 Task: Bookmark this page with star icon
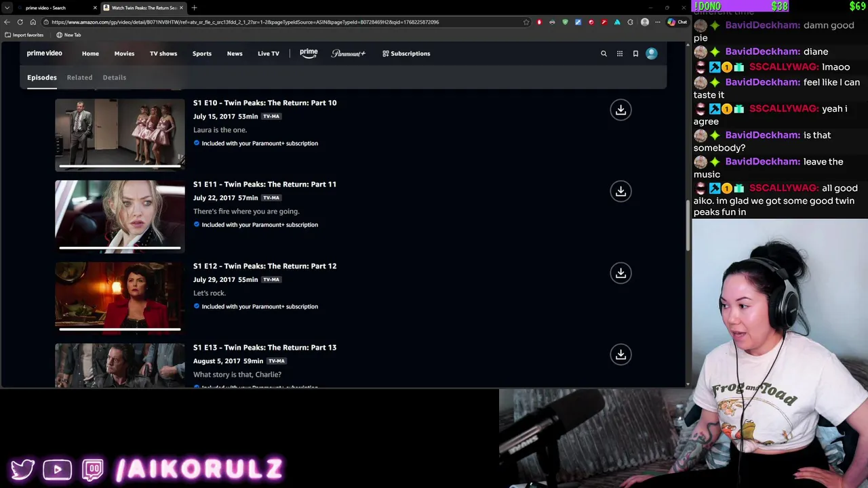click(x=526, y=22)
